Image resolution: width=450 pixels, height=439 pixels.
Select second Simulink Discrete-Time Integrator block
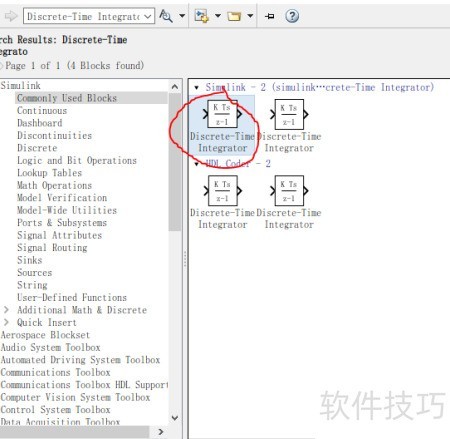coord(289,126)
